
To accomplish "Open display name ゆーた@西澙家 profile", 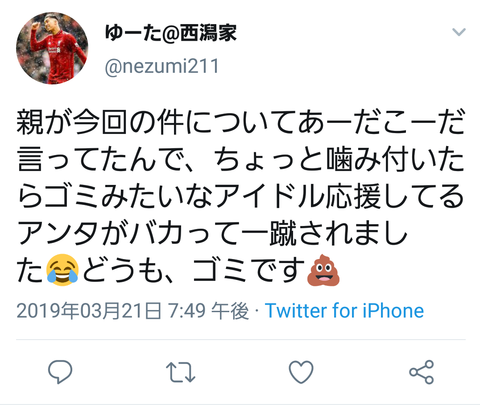I will 171,33.
